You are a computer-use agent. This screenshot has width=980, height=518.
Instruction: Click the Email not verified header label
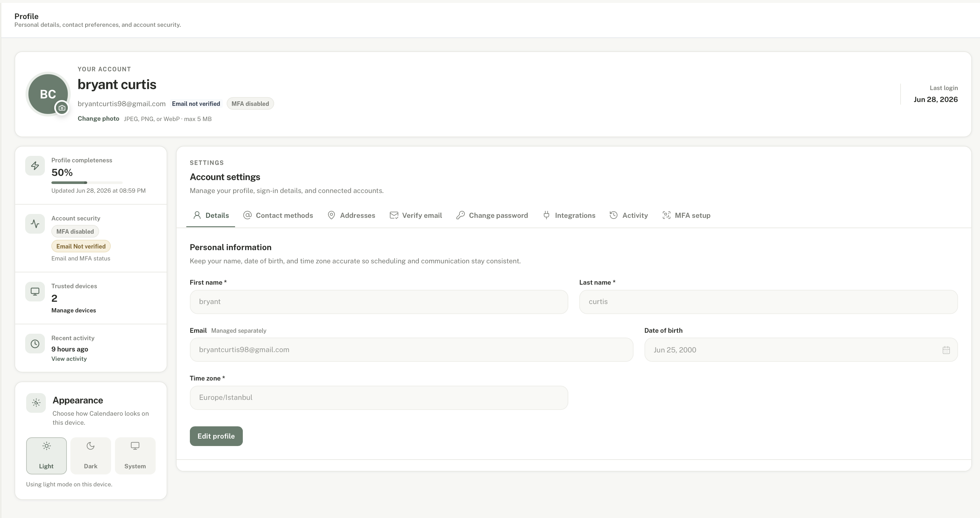pyautogui.click(x=196, y=104)
